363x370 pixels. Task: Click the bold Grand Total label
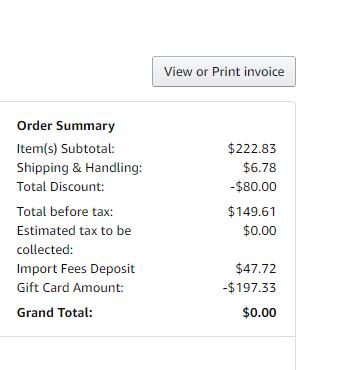(55, 313)
